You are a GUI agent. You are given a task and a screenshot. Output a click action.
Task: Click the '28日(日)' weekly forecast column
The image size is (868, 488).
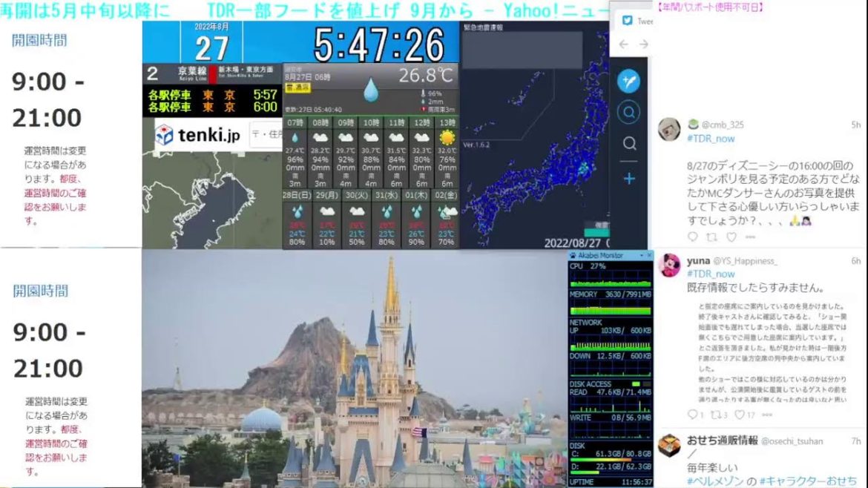pos(297,219)
